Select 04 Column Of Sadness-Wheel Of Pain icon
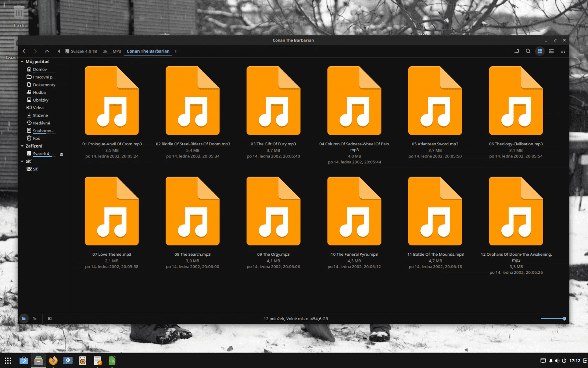The width and height of the screenshot is (588, 368). coord(354,100)
